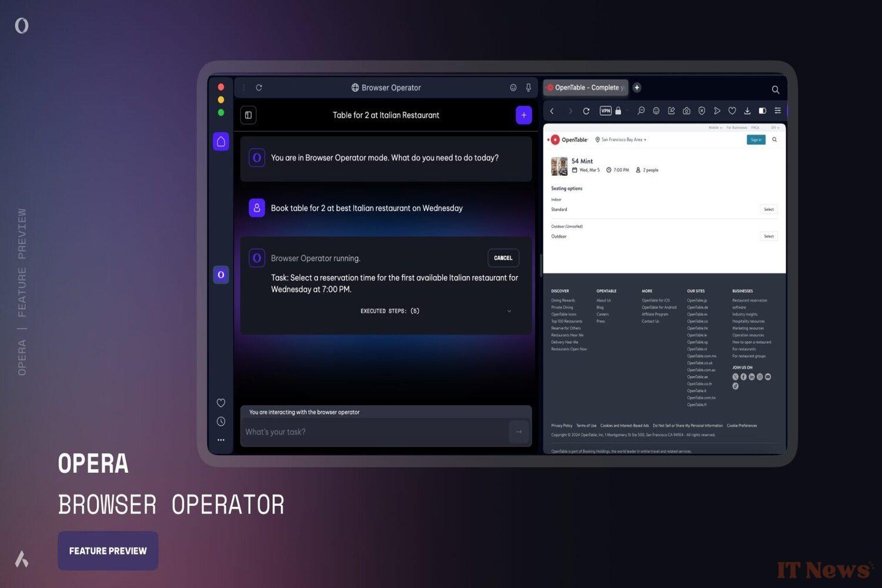Expand the Executed Steps (5) chevron

[x=509, y=311]
